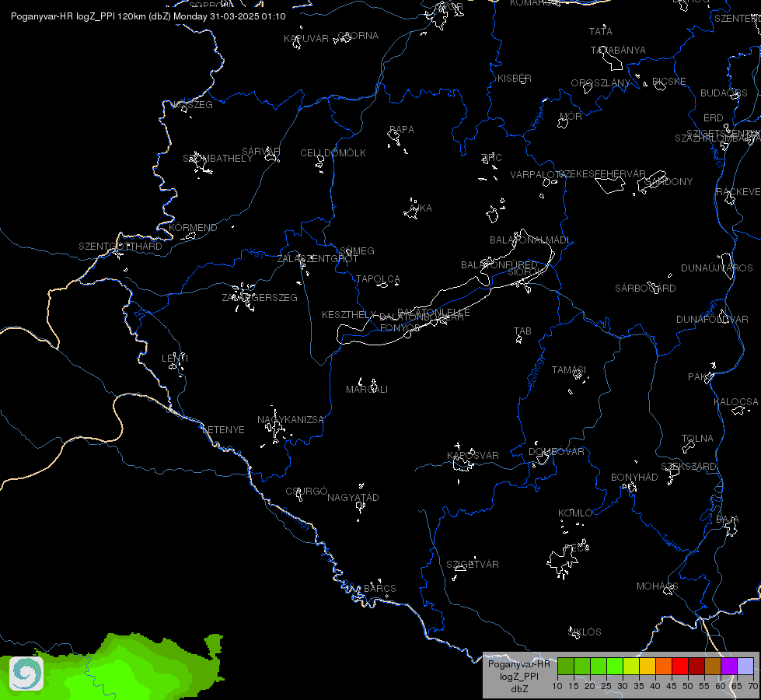Image resolution: width=761 pixels, height=700 pixels.
Task: Click the LENTI city label
Action: pos(175,358)
